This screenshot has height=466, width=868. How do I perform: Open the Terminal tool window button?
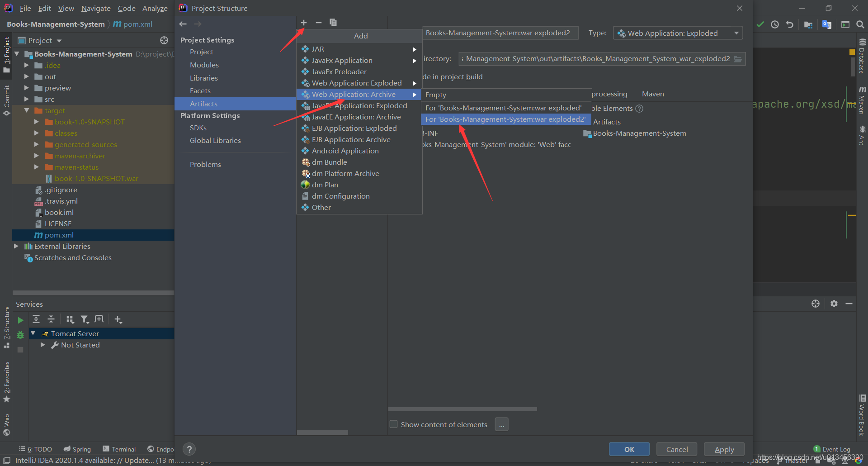pos(119,449)
